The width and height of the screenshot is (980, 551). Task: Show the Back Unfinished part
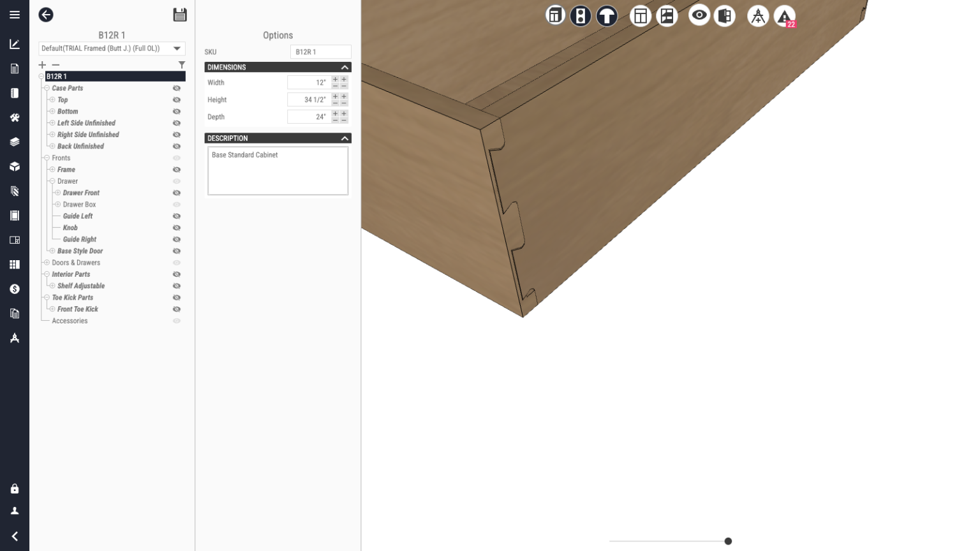(x=176, y=146)
